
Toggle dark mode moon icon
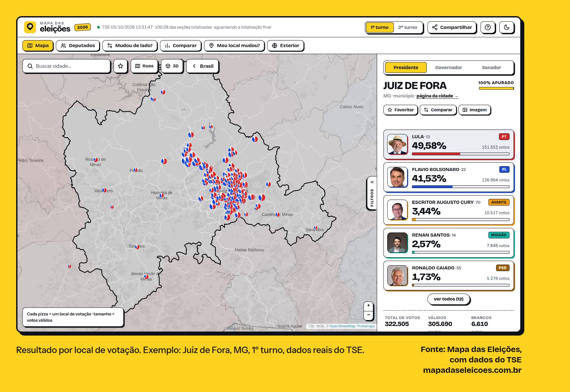(506, 27)
